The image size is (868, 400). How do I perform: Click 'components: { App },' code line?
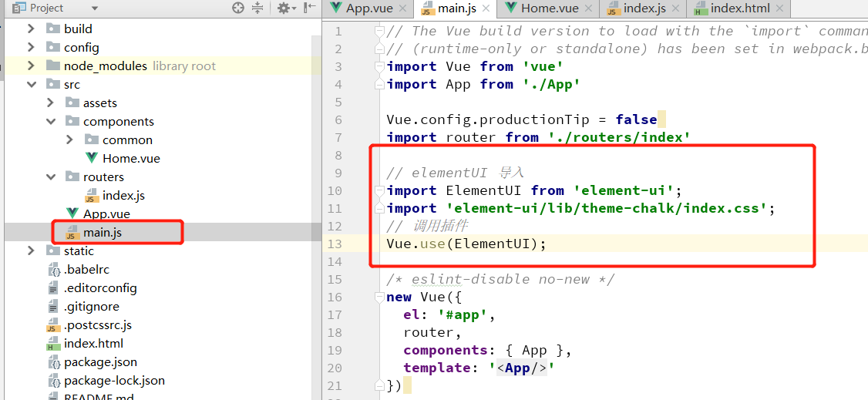[486, 350]
